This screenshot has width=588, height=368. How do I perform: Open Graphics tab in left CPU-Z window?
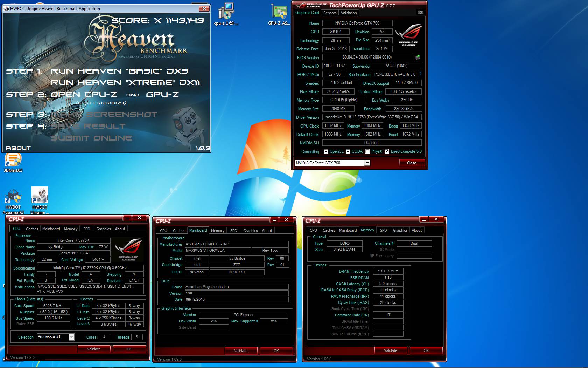104,229
